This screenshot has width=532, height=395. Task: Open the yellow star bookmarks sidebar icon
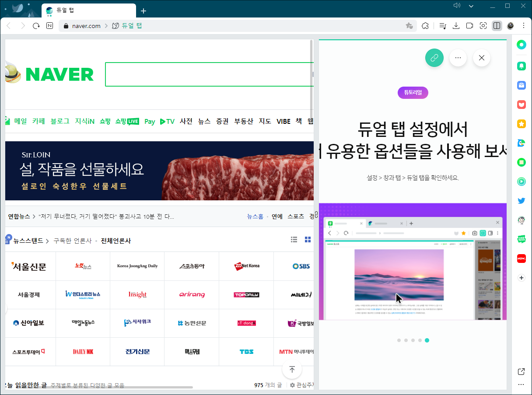pos(521,124)
